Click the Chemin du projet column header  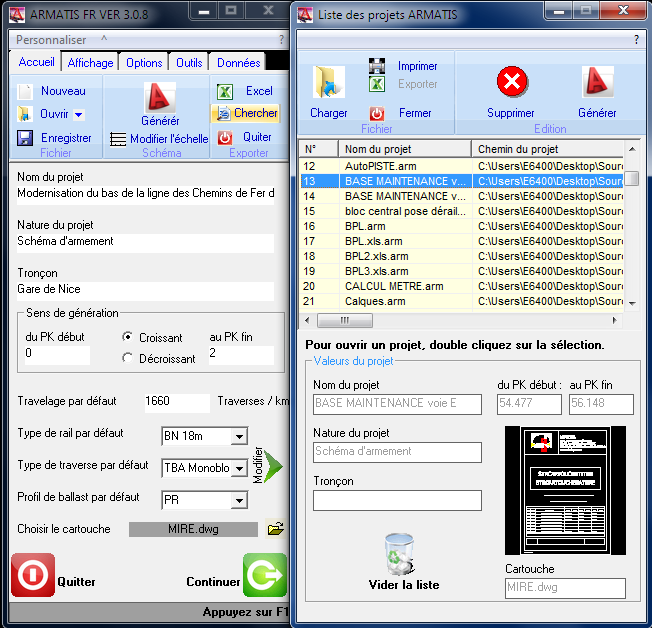[548, 149]
